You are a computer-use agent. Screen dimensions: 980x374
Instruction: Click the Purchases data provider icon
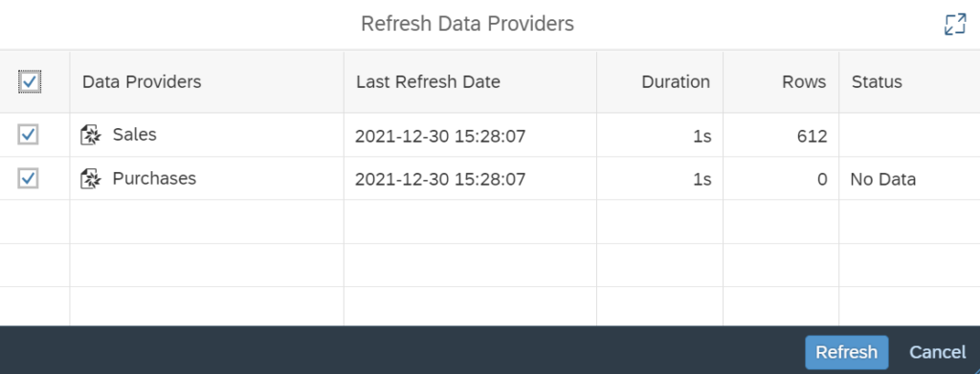91,179
